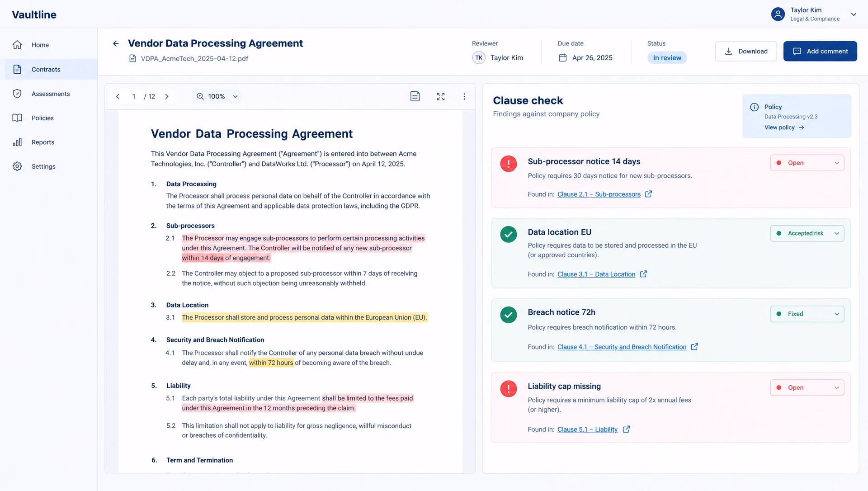Select Contracts in the sidebar
Screen dimensions: 868x491
click(x=51, y=69)
